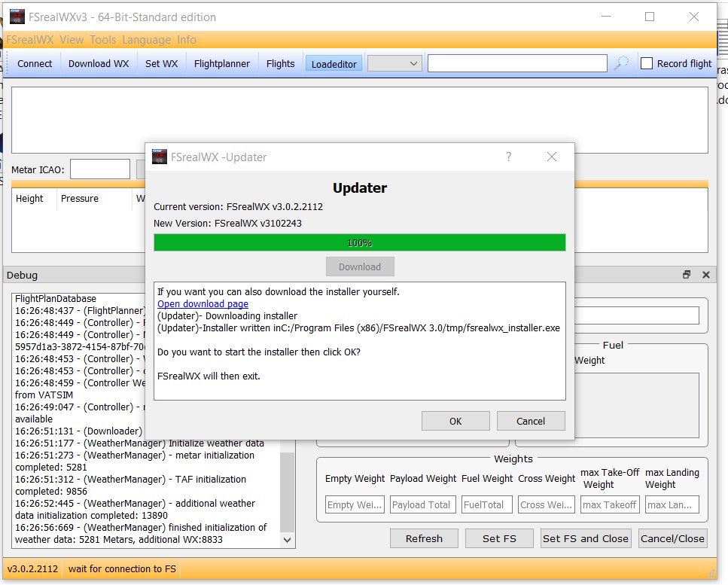Focus the toolbar search text field
Image resolution: width=728 pixels, height=585 pixels.
click(516, 63)
